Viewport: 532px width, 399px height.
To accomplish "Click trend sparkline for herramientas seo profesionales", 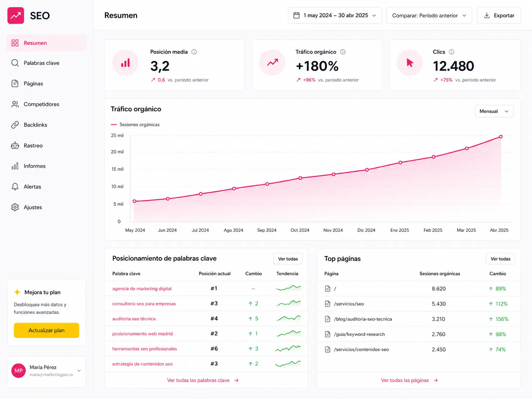I will pos(288,348).
